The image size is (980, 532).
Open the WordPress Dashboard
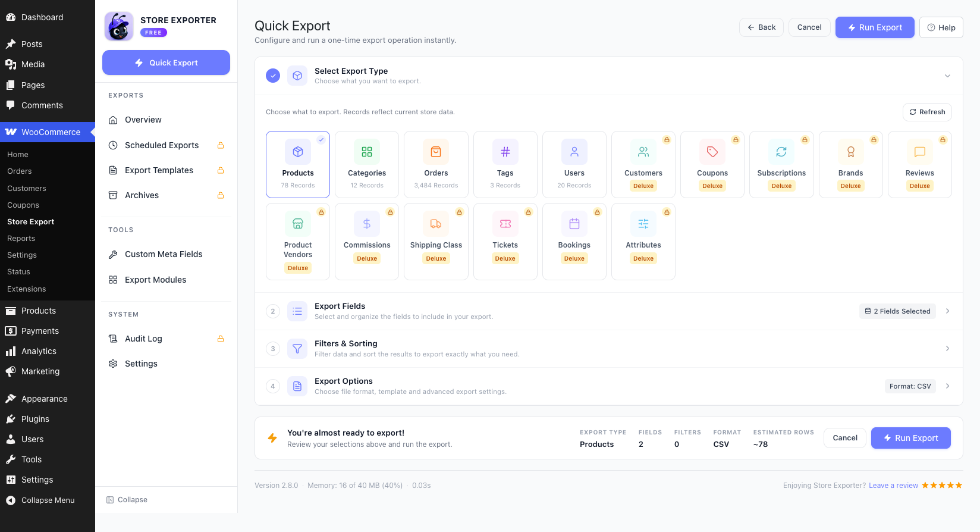(48, 17)
